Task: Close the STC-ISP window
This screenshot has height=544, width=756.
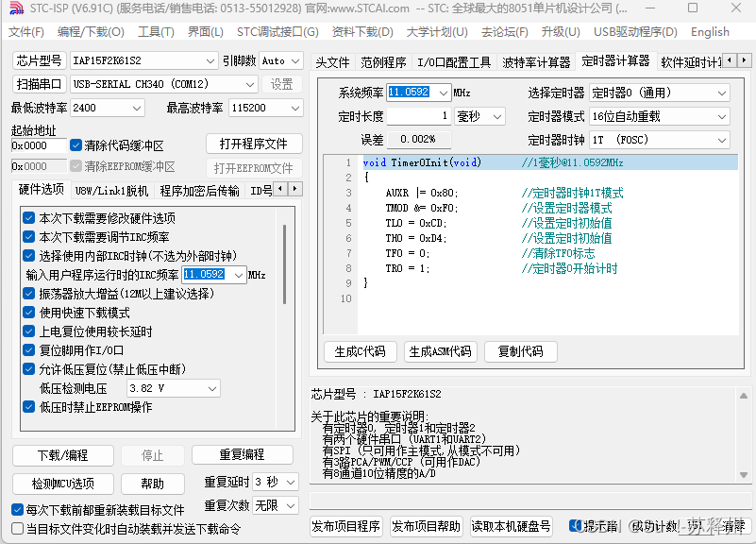Action: pyautogui.click(x=736, y=8)
